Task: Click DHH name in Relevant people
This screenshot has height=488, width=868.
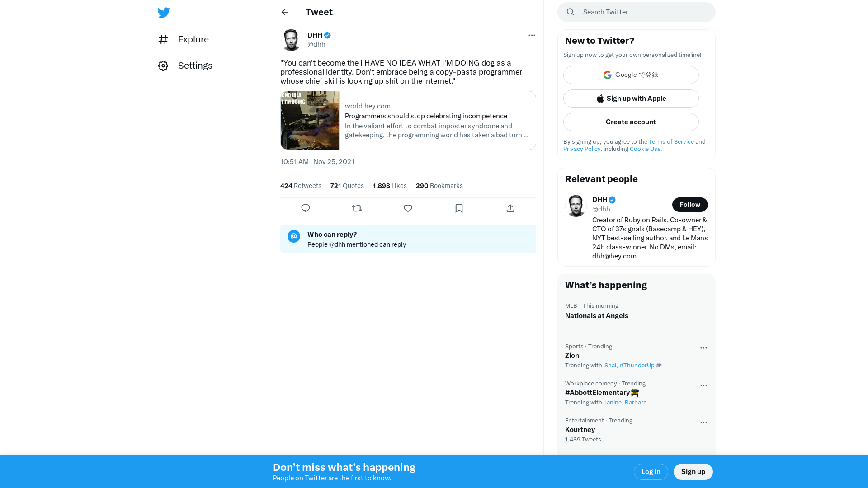Action: (x=599, y=200)
